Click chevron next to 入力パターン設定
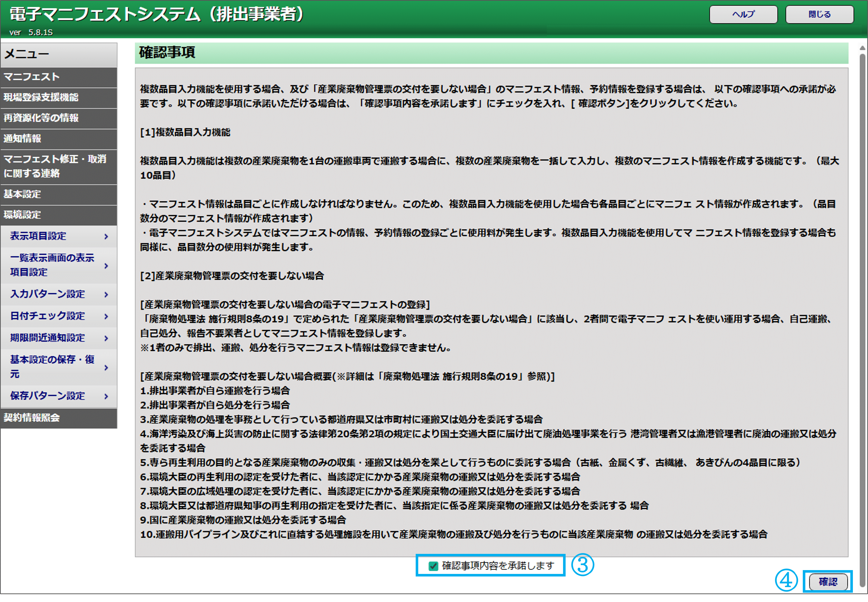The width and height of the screenshot is (868, 602). click(106, 295)
